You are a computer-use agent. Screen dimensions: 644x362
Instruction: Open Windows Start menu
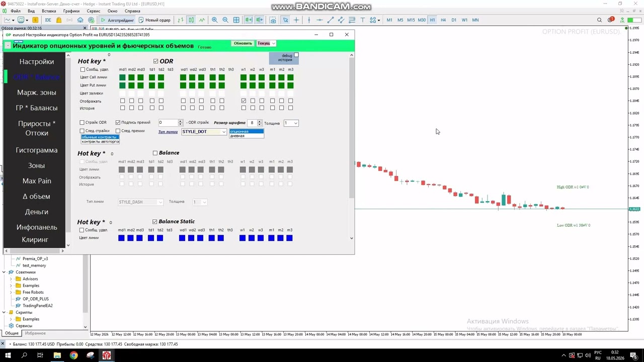coord(8,355)
